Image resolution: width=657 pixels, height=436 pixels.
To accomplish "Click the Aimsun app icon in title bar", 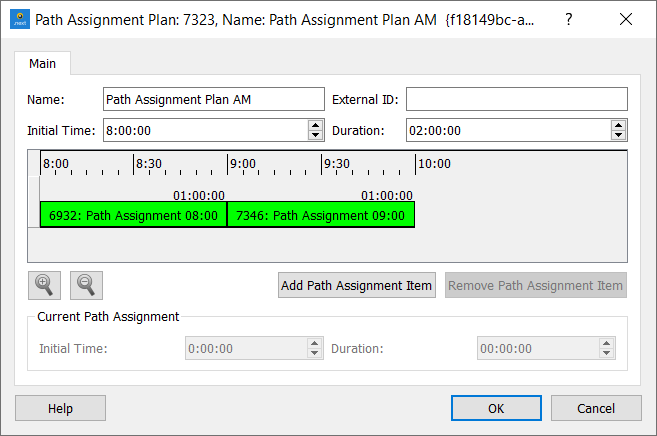I will point(20,19).
